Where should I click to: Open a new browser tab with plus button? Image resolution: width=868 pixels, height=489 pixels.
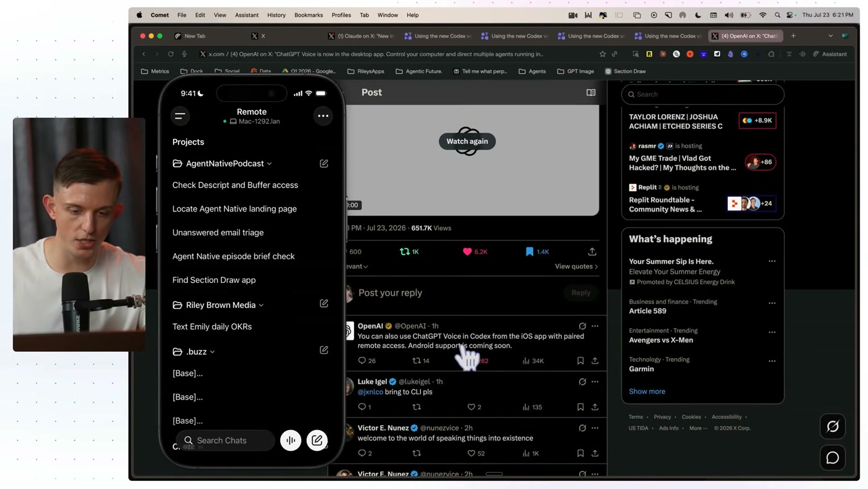(793, 36)
